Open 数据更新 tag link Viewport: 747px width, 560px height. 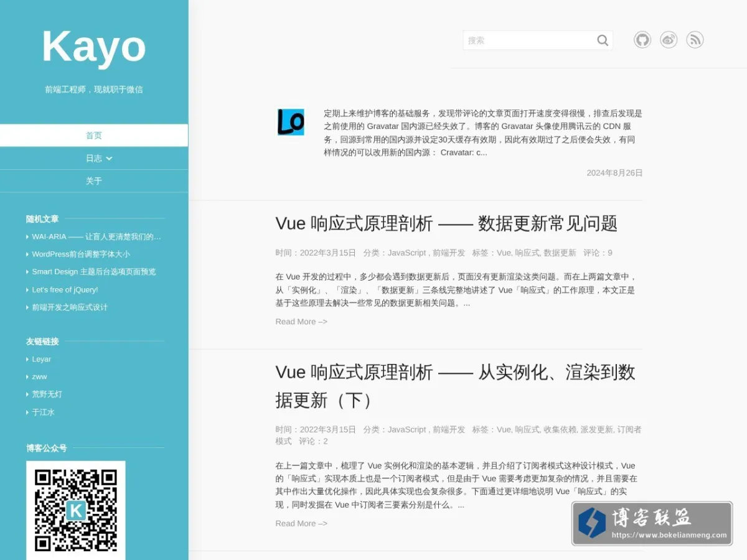560,253
